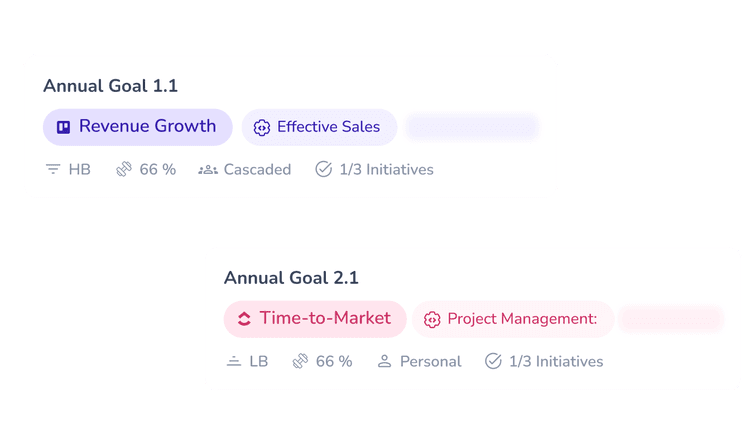Open the Effective Sales label text
The image size is (750, 446).
tap(328, 127)
